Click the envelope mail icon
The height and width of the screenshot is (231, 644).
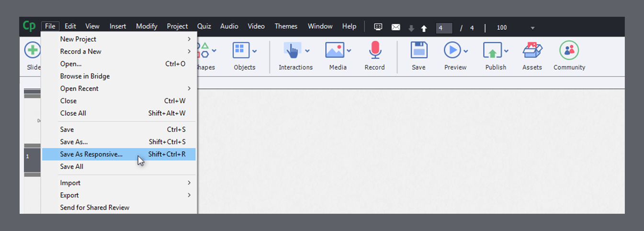395,27
